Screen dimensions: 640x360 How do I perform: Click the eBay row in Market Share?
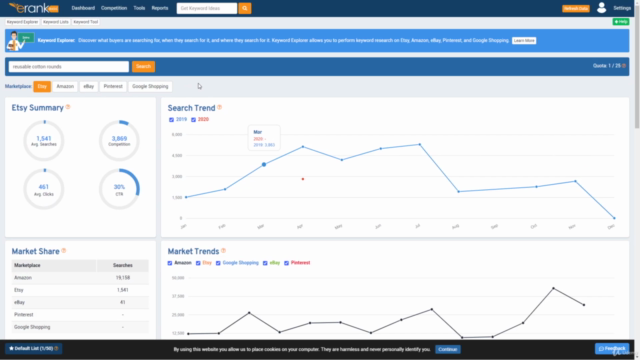click(80, 302)
